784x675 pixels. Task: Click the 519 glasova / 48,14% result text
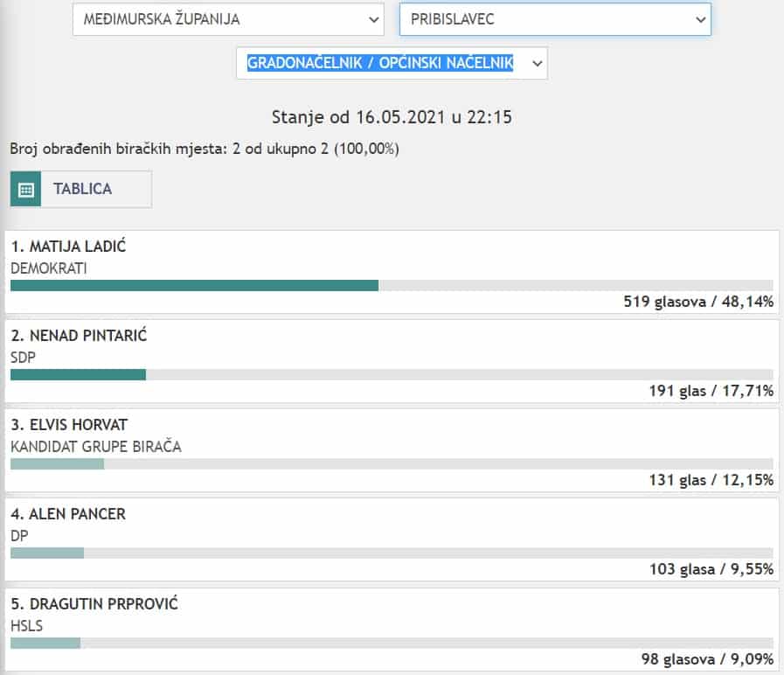click(698, 302)
